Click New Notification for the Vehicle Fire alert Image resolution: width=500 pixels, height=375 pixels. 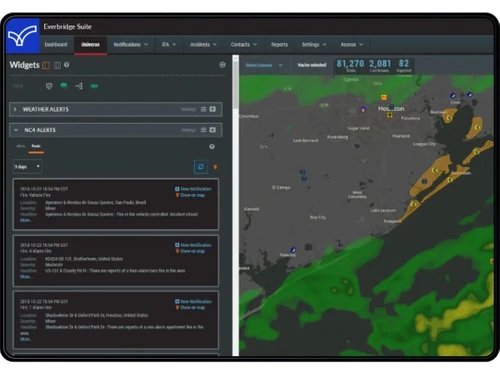(x=193, y=189)
